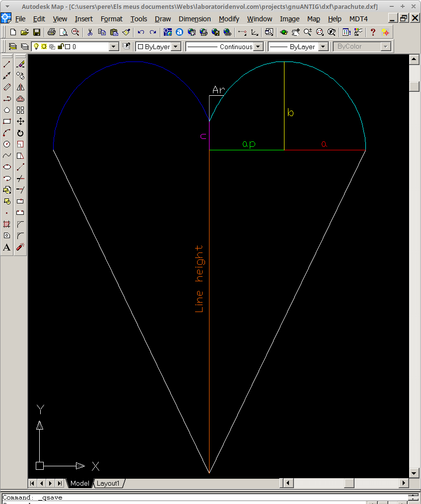Screen dimensions: 421x504
Task: Open the Draw menu
Action: 163,19
